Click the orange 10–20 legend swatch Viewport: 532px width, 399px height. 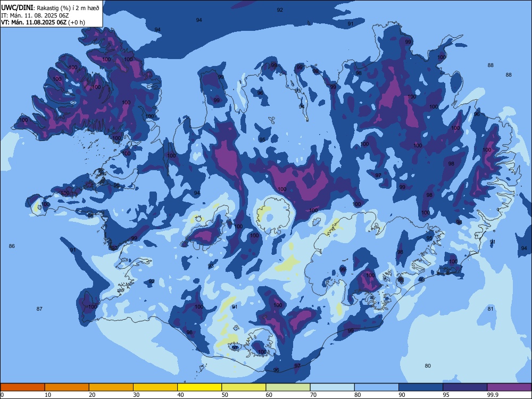(67, 387)
